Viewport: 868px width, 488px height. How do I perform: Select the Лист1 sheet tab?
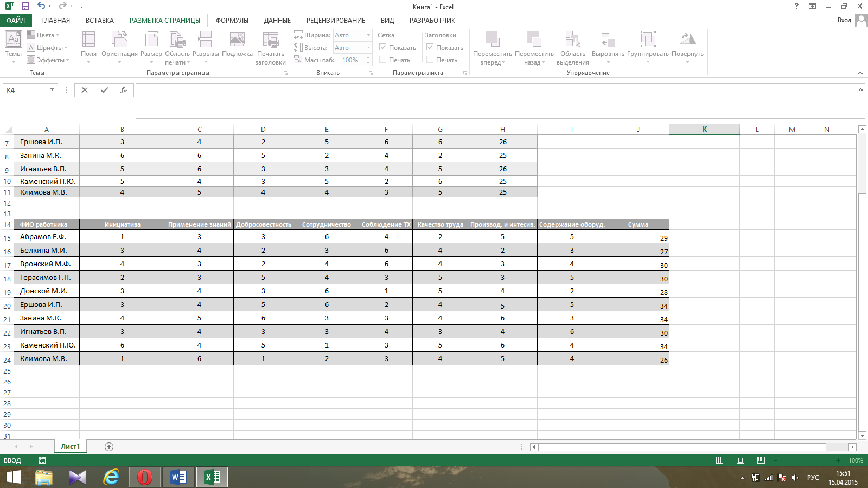point(70,446)
